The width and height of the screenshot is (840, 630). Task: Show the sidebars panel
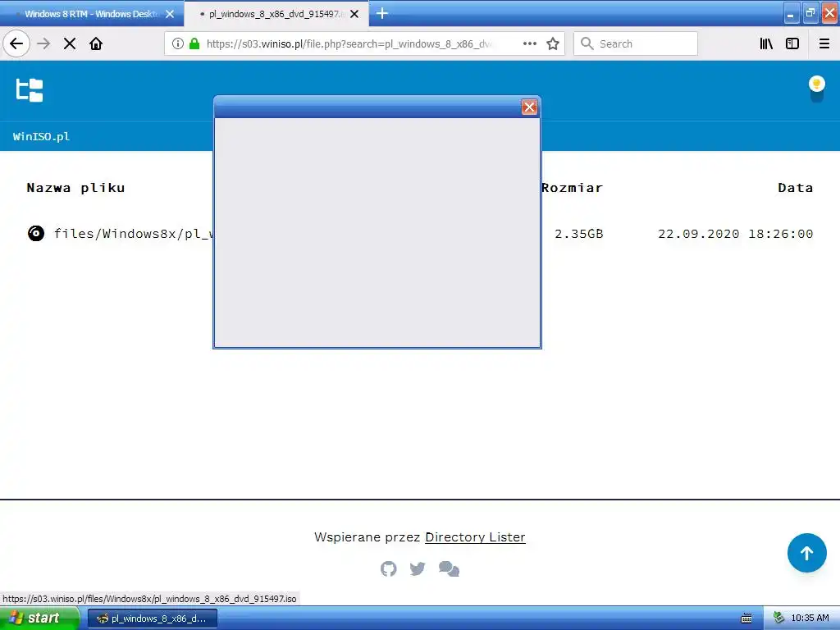[x=792, y=43]
